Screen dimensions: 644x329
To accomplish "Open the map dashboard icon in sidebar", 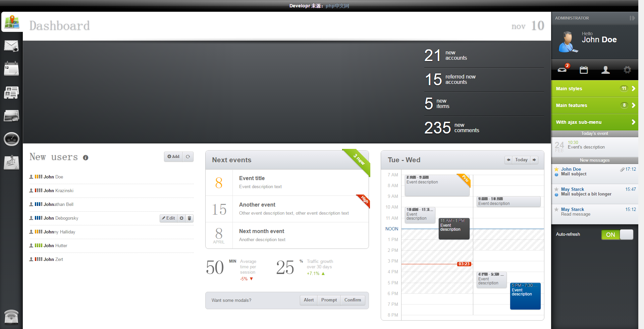I will tap(12, 22).
